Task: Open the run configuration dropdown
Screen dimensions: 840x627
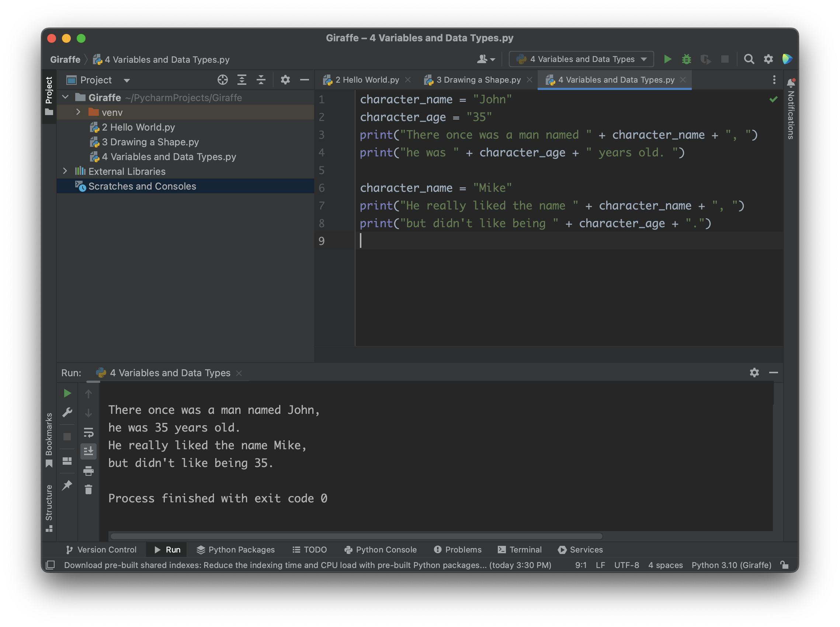Action: point(581,59)
